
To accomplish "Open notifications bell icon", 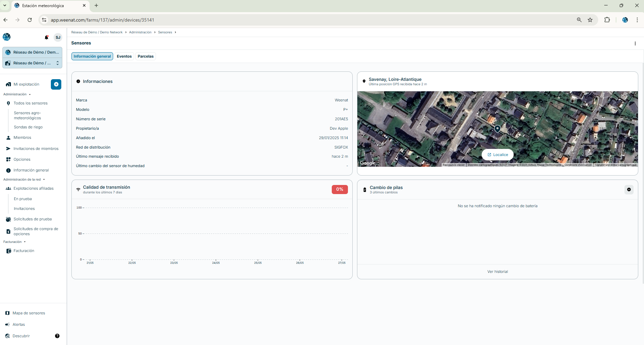I will [x=46, y=37].
